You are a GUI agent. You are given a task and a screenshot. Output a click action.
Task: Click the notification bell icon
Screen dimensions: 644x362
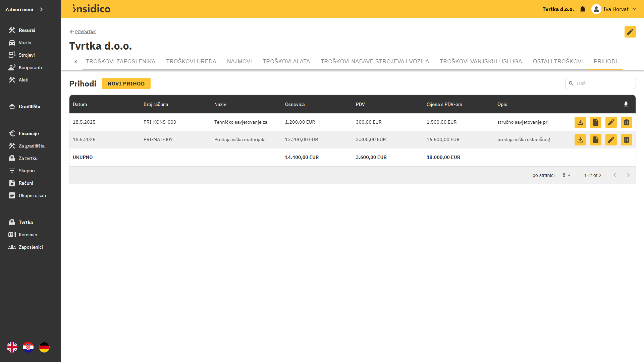[x=583, y=9]
